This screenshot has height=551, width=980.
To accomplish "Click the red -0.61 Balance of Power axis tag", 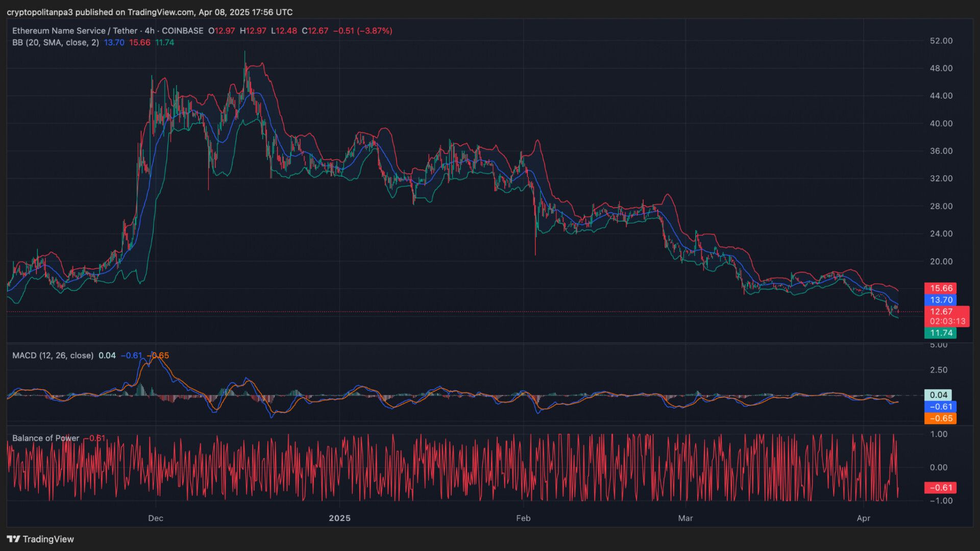I will click(941, 488).
